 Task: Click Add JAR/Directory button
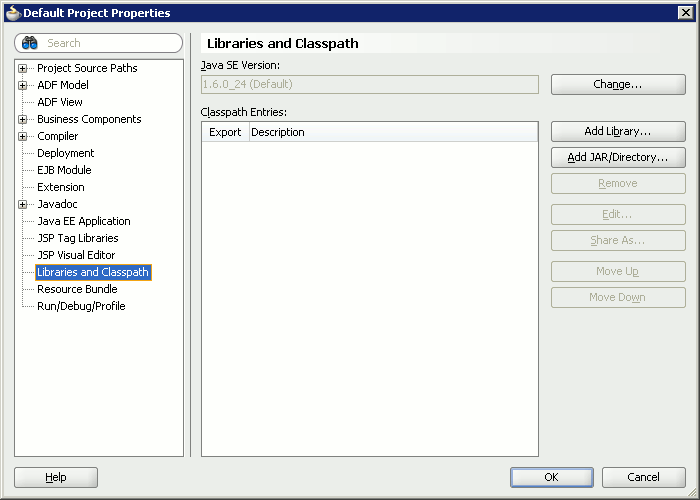617,157
